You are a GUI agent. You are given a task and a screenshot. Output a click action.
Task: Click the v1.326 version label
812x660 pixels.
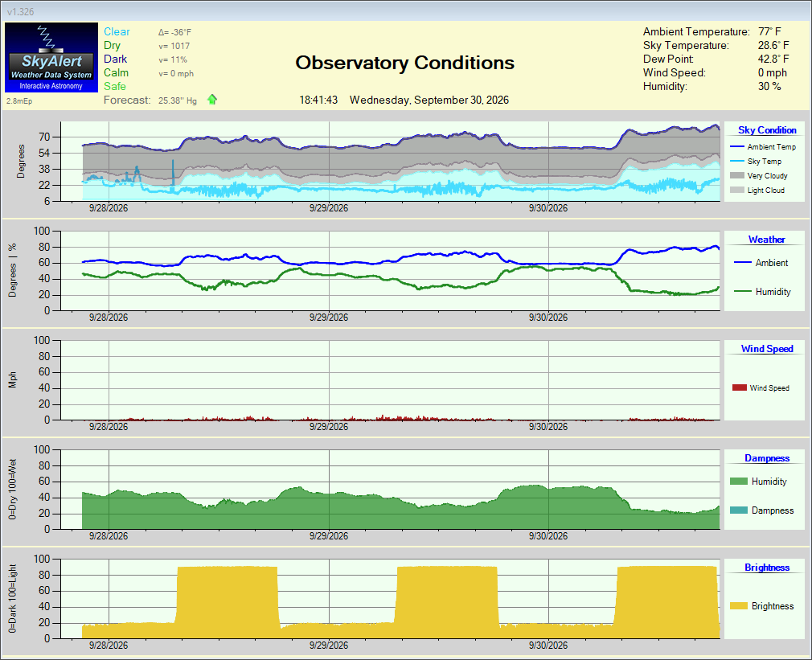click(x=21, y=12)
